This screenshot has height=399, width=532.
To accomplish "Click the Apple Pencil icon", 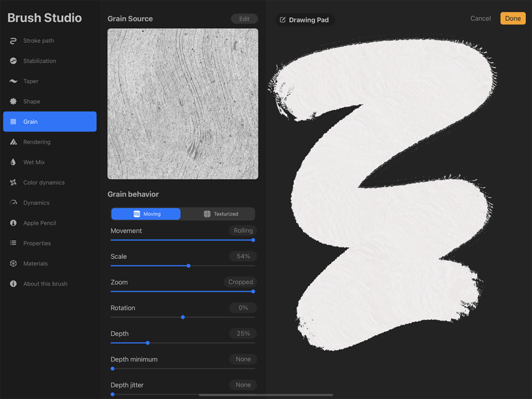I will [x=13, y=223].
